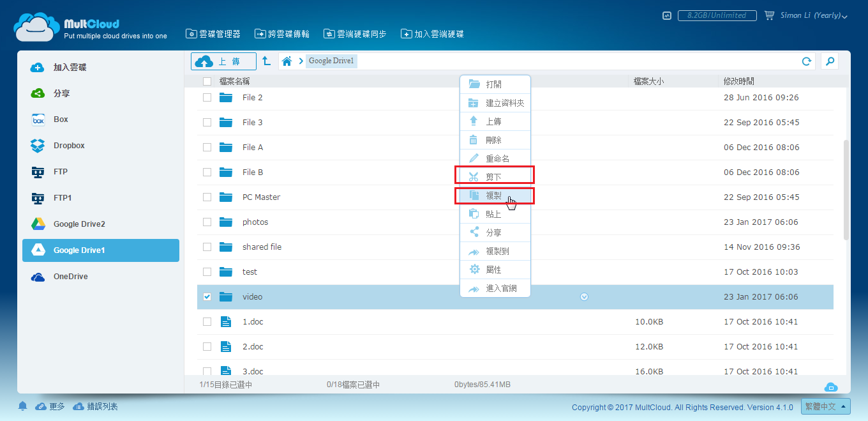Choose 刪除 in the context menu
Viewport: 868px width, 421px height.
pyautogui.click(x=495, y=140)
